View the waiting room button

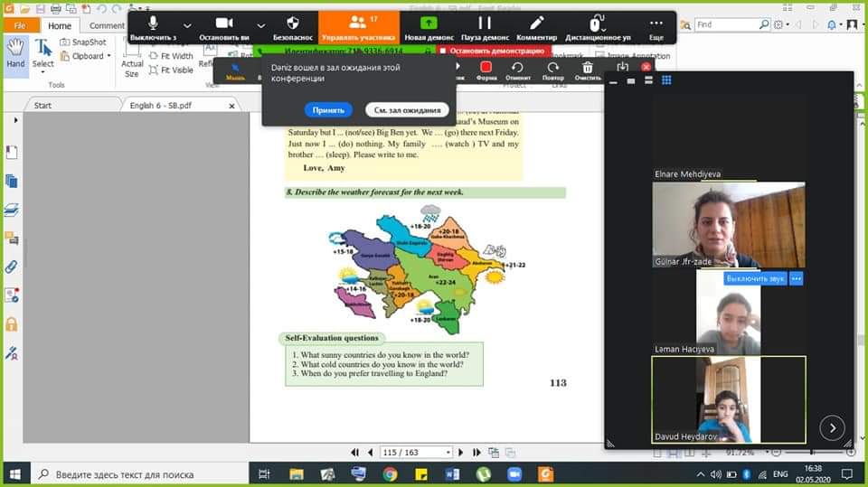tap(407, 110)
